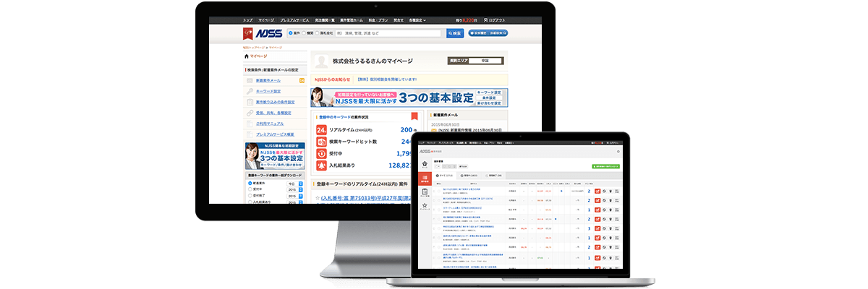Click the star bookmark icon in laptop sidebar

coord(425,206)
